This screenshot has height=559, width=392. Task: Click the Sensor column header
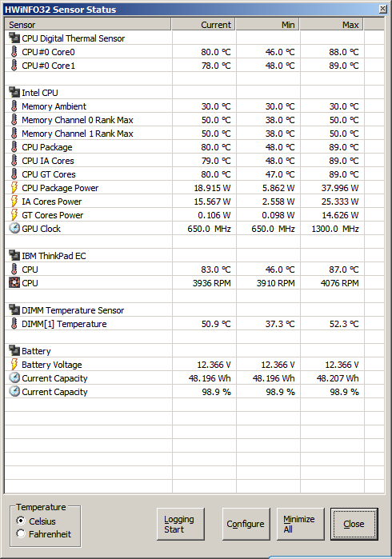[88, 25]
